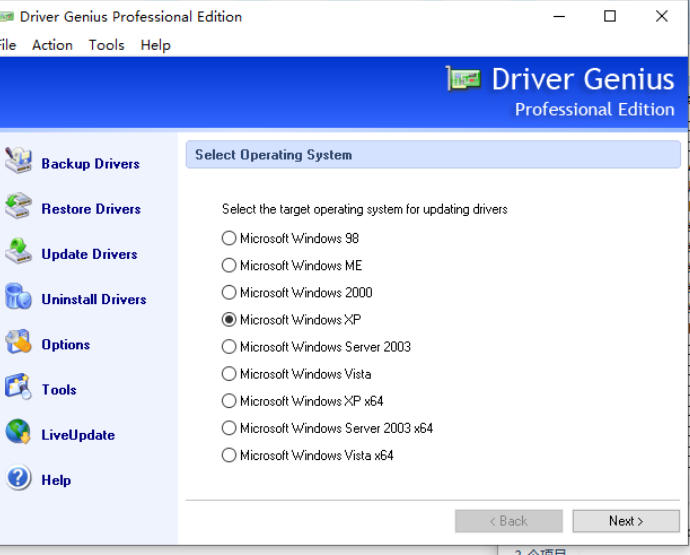
Task: Click the Uninstall Drivers trash icon
Action: [x=18, y=298]
